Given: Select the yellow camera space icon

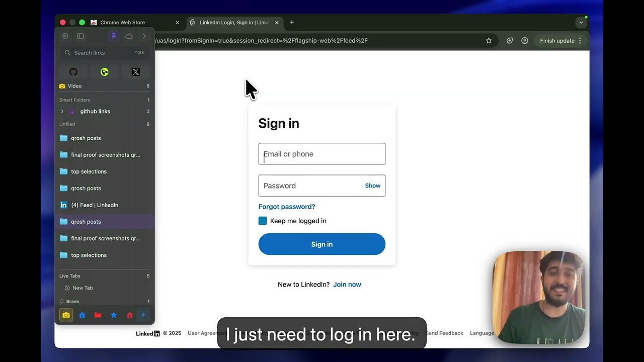Looking at the screenshot, I should pyautogui.click(x=66, y=315).
